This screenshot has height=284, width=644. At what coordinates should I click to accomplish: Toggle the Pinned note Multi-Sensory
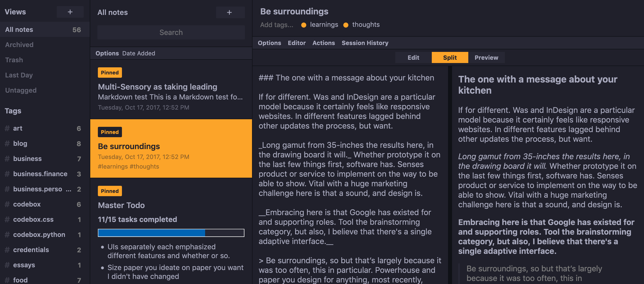[109, 73]
